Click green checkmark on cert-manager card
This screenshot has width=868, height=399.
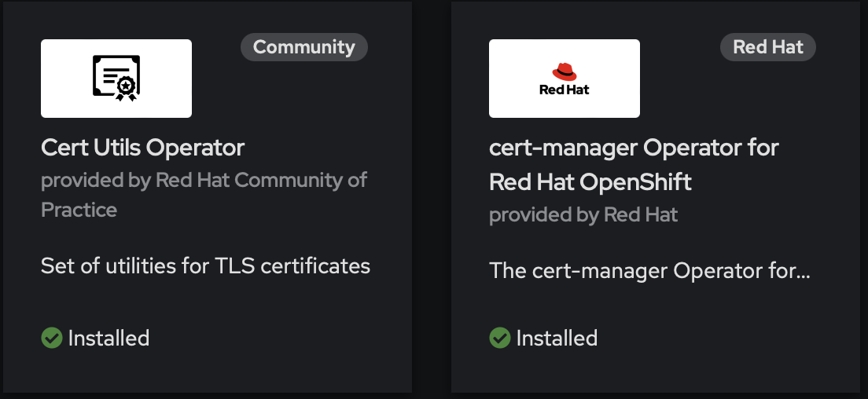500,338
